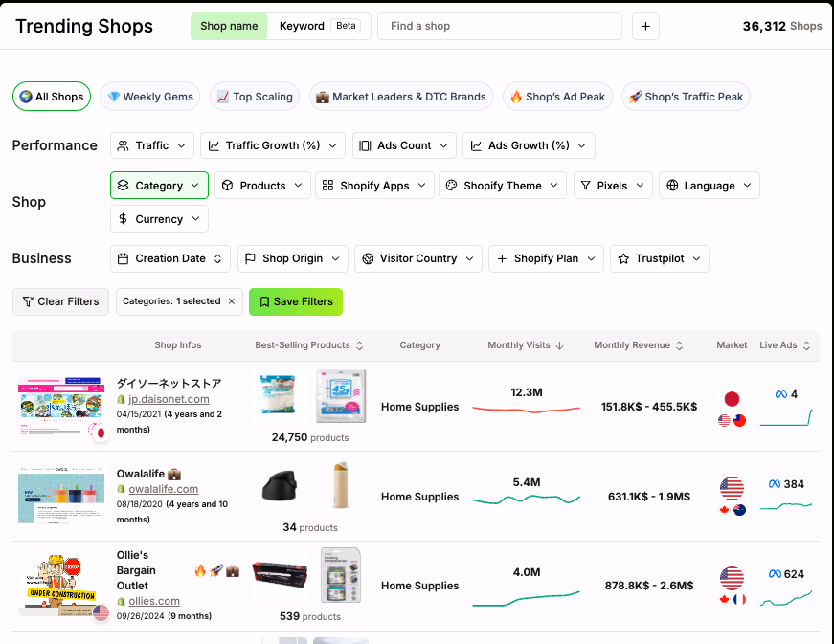
Task: Switch search mode to Keyword Beta
Action: coord(319,26)
